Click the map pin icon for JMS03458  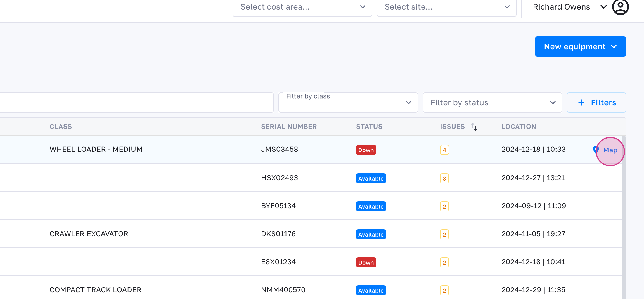click(x=595, y=149)
